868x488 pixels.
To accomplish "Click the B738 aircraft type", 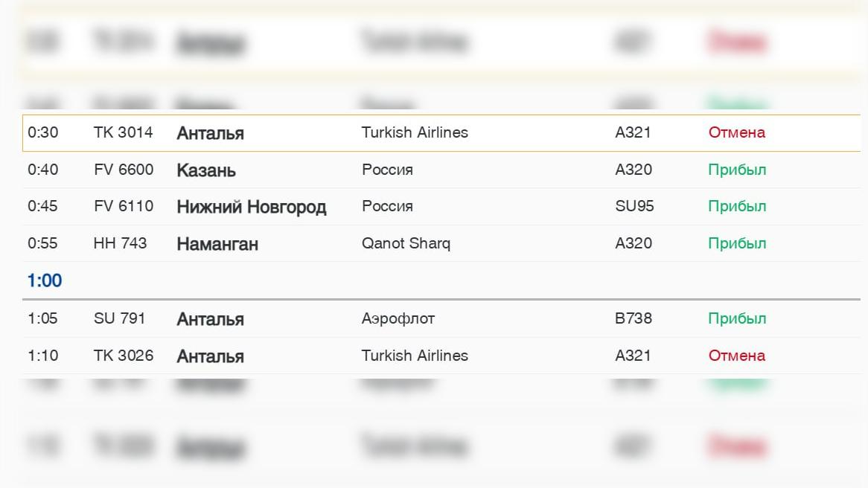I will click(633, 318).
